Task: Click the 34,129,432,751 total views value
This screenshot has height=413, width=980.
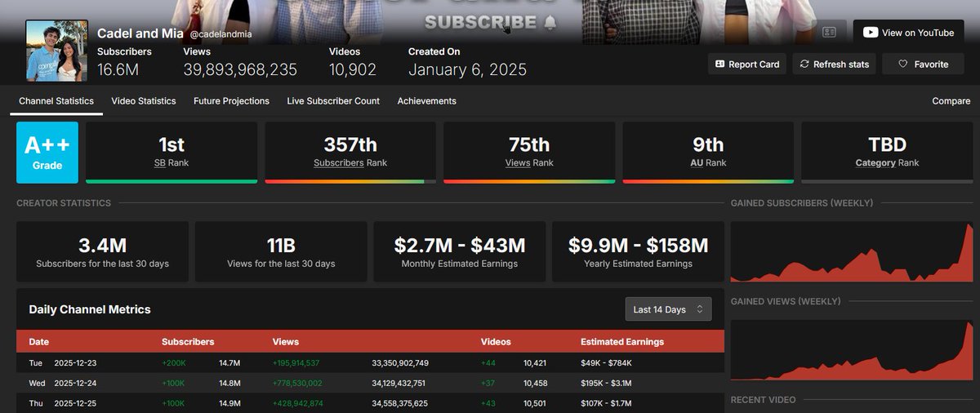Action: click(400, 383)
